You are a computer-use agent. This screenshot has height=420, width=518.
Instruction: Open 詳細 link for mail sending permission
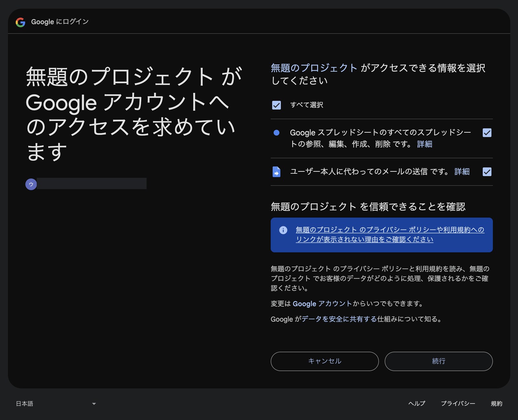click(462, 172)
